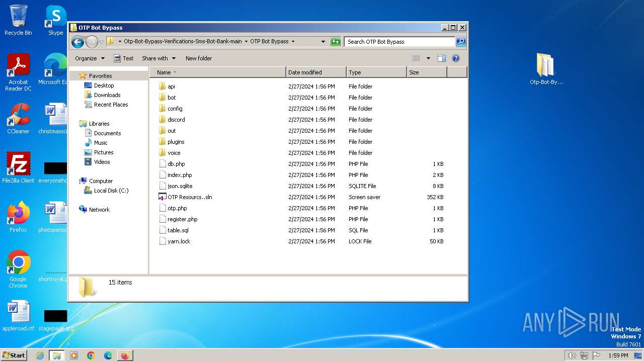Expand the address bar previous locations dropdown
Image resolution: width=644 pixels, height=362 pixels.
pos(323,42)
